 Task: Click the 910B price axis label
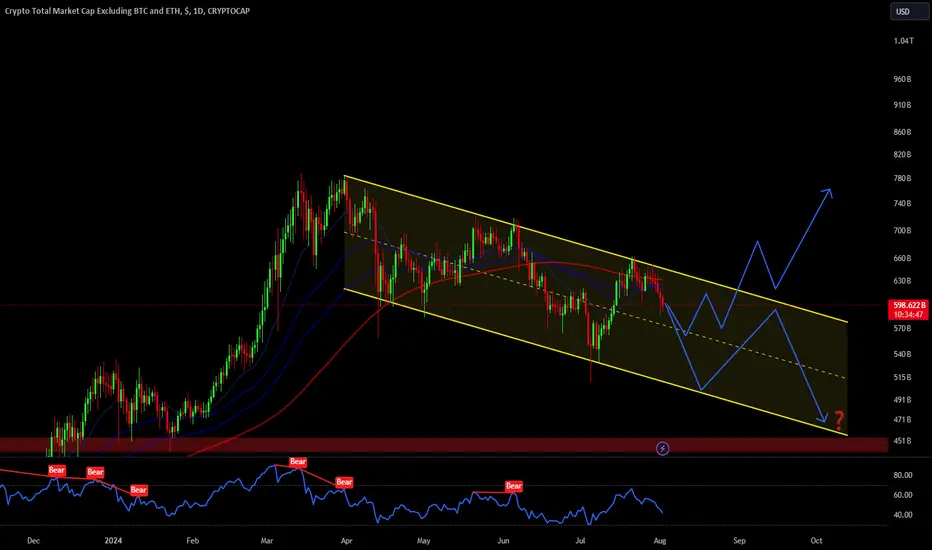pos(902,105)
